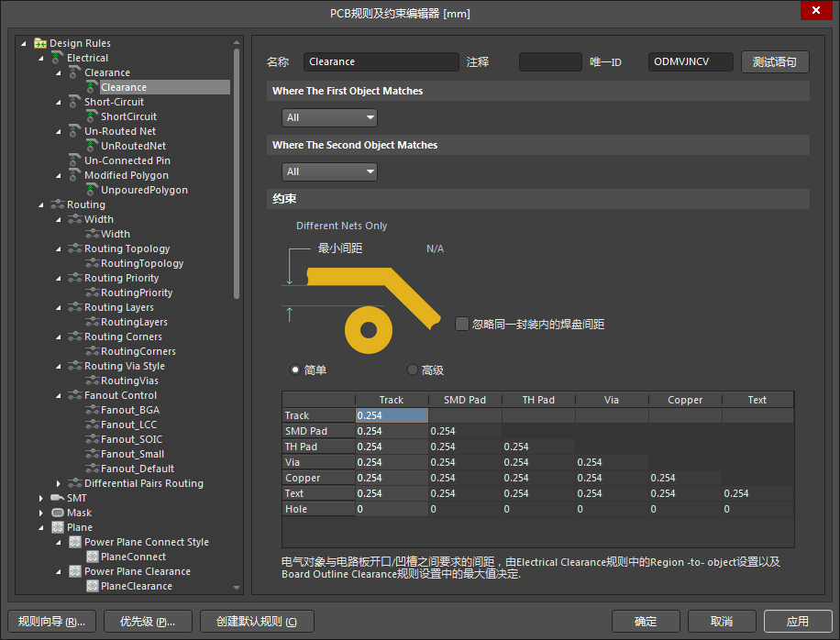
Task: Click the rule tree vertical scrollbar thumb
Action: (237, 173)
